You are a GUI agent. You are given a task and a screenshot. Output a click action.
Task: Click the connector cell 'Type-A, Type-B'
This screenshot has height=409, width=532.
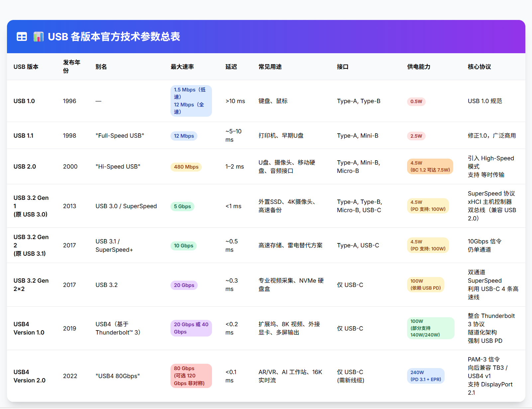[359, 101]
